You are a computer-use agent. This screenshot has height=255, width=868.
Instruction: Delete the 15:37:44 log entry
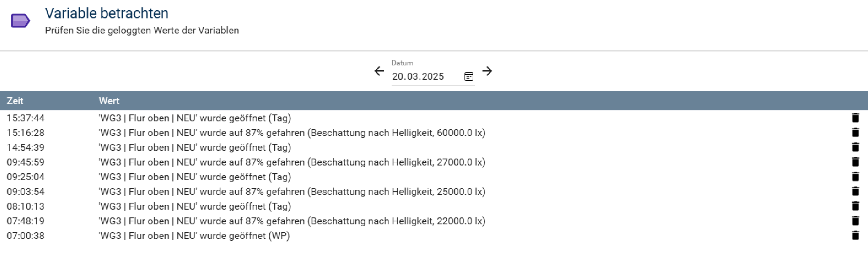coord(855,118)
